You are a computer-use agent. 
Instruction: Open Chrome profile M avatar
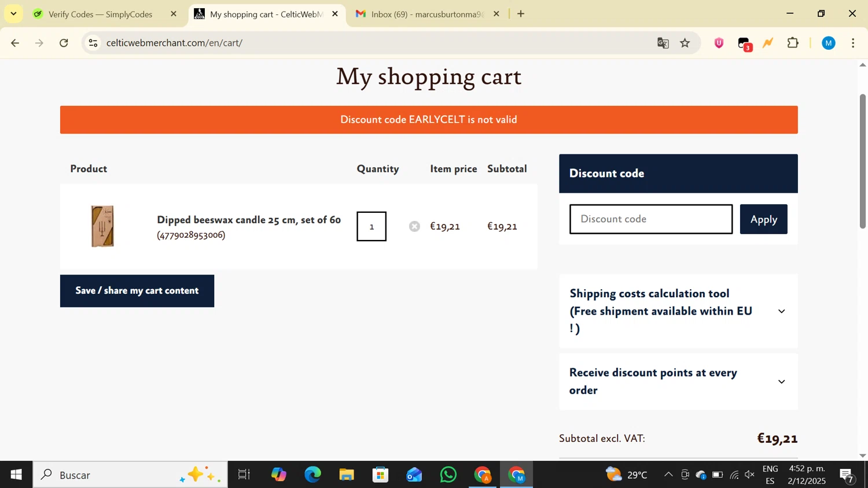829,43
